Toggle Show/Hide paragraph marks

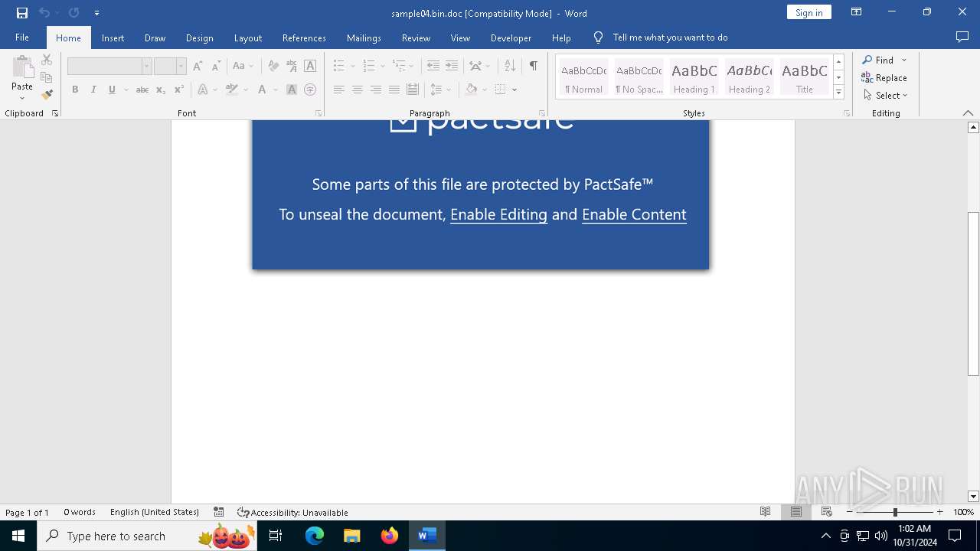point(533,66)
